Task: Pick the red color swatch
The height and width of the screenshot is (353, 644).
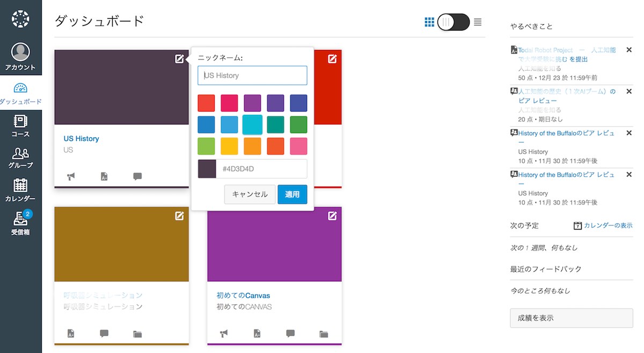Action: point(206,103)
